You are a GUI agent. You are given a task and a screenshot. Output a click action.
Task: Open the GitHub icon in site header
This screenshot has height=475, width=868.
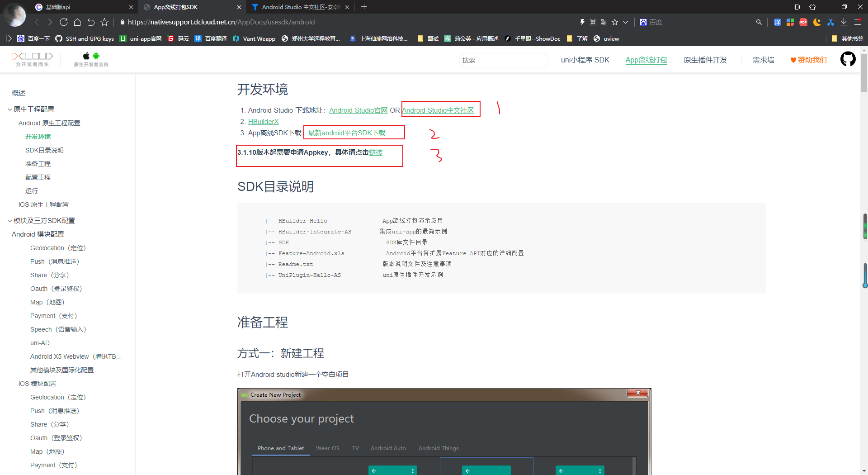[x=848, y=59]
